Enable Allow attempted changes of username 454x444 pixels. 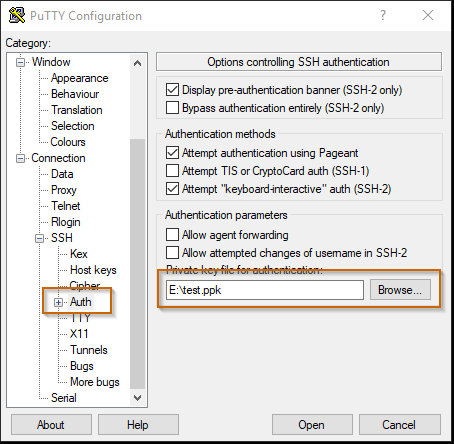[172, 253]
